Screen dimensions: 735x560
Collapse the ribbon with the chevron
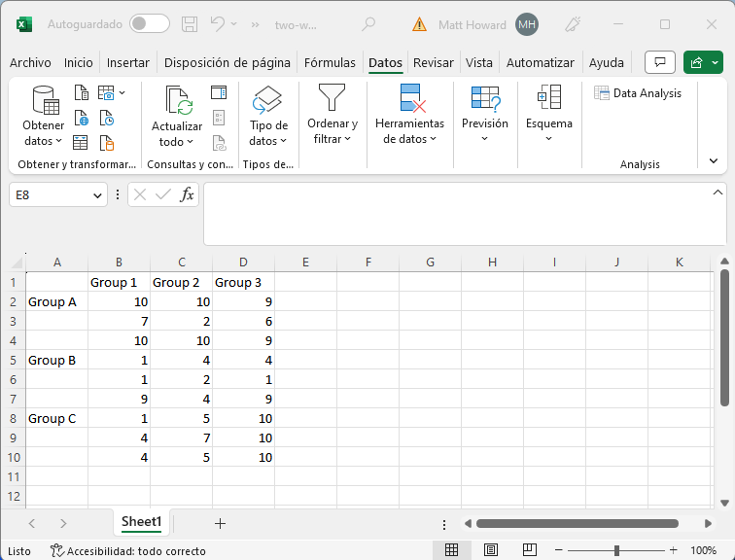coord(714,161)
